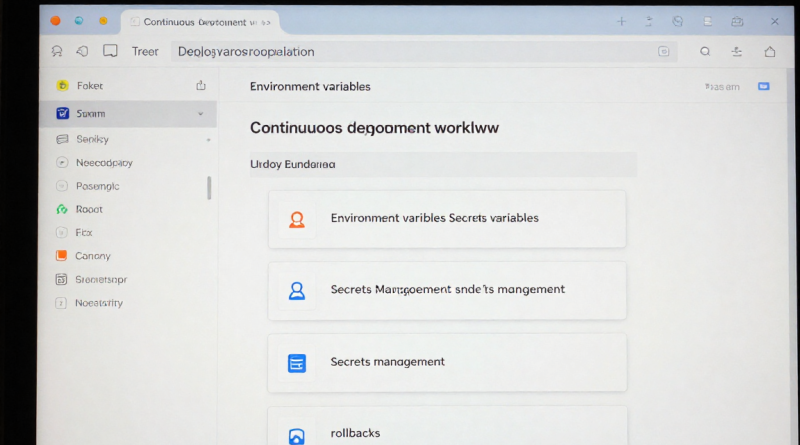Click the share icon beside Foket

pyautogui.click(x=201, y=86)
